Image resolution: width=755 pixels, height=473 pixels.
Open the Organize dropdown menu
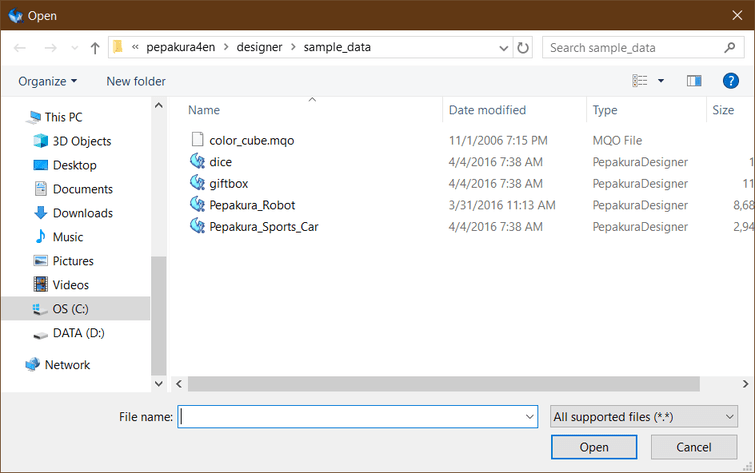[47, 81]
